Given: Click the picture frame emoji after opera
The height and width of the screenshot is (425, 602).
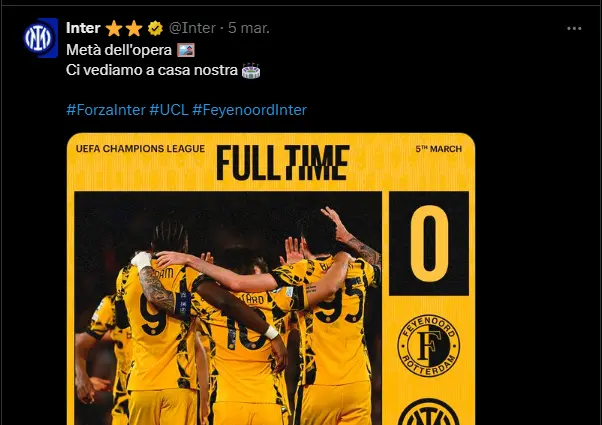Looking at the screenshot, I should pyautogui.click(x=186, y=50).
